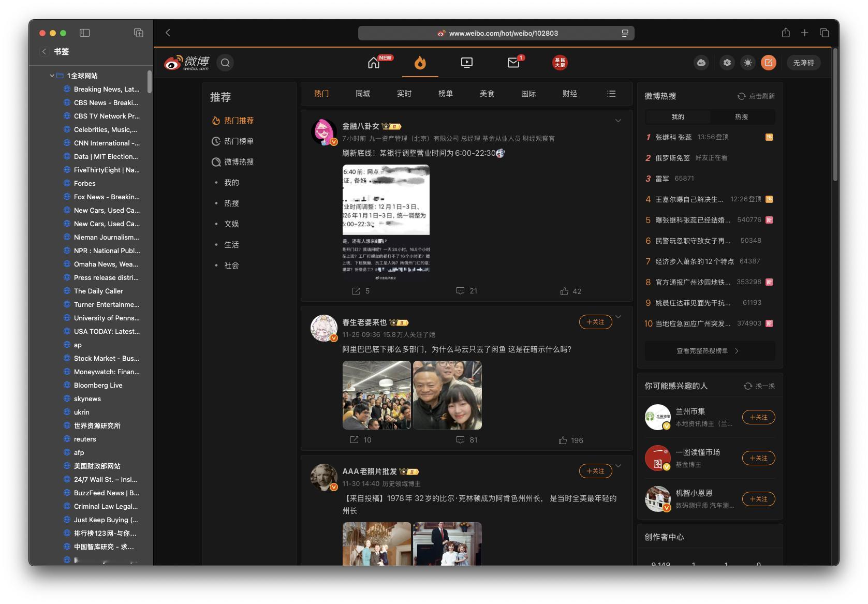868x604 pixels.
Task: Click the Safari address bar
Action: click(496, 33)
